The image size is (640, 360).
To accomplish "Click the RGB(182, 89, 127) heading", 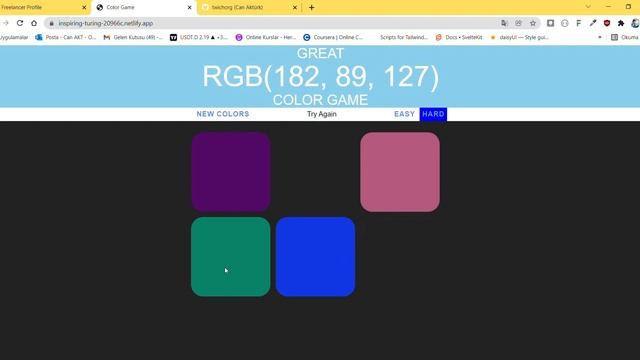I will point(320,76).
